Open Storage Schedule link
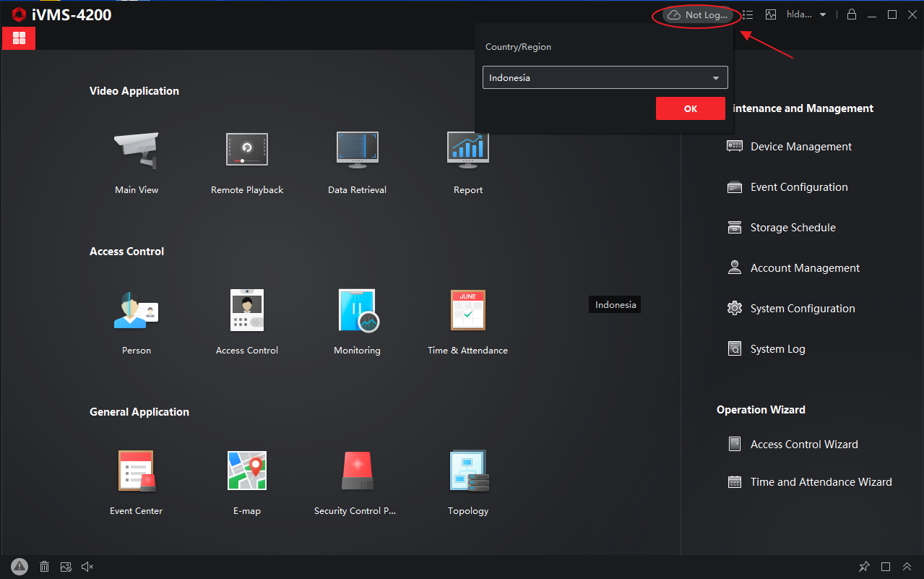This screenshot has width=924, height=579. (x=793, y=228)
